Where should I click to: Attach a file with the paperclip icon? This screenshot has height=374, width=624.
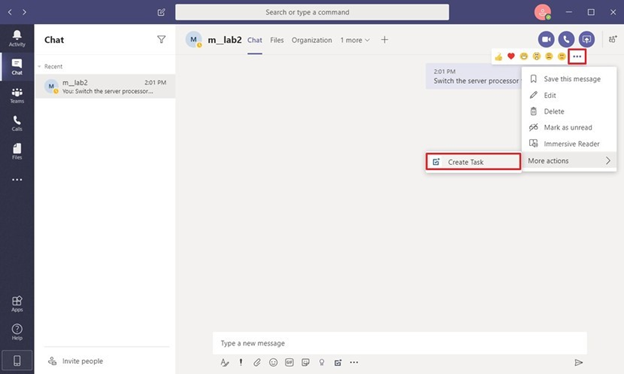(x=257, y=362)
